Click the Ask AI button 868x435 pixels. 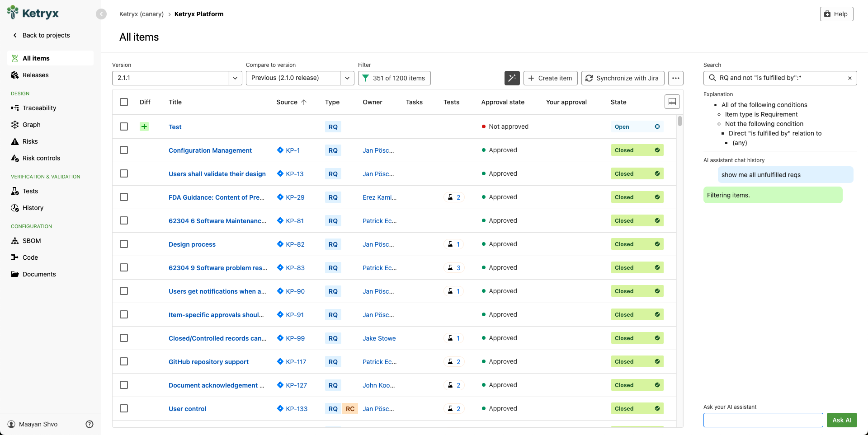842,420
